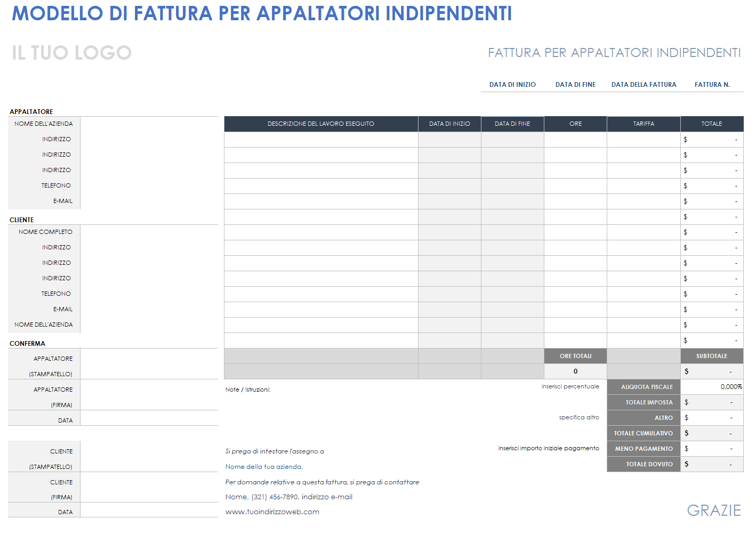The width and height of the screenshot is (756, 535).
Task: Select 'DESCRIZIONE DEL LAVORO ESEGUITO' column header
Action: coord(321,124)
